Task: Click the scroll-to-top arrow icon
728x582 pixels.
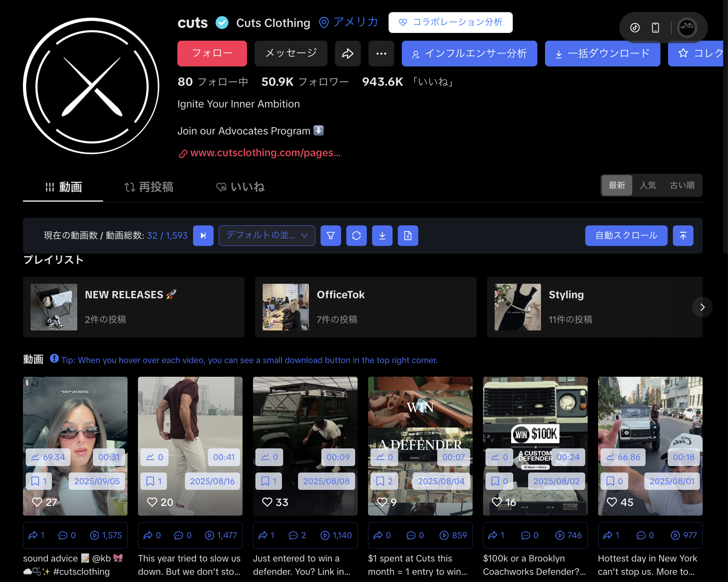Action: (x=683, y=235)
